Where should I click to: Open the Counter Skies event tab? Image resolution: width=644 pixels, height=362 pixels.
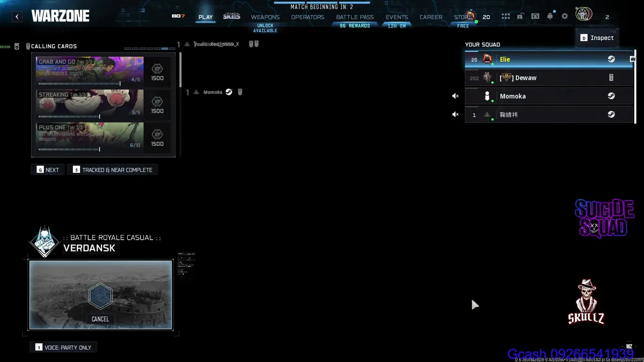point(231,17)
